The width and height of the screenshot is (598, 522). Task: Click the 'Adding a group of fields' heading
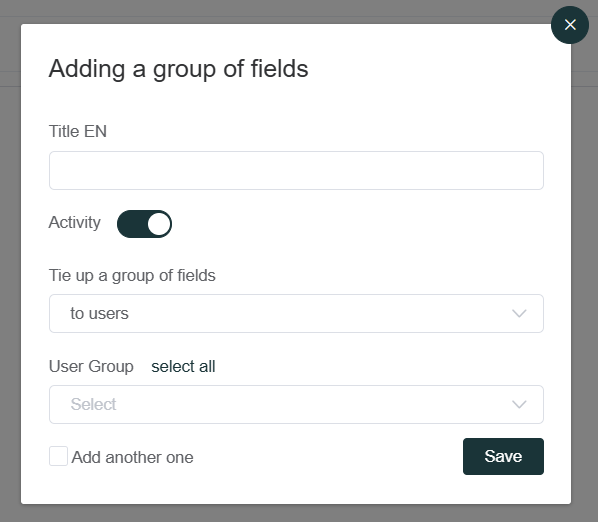pos(178,69)
